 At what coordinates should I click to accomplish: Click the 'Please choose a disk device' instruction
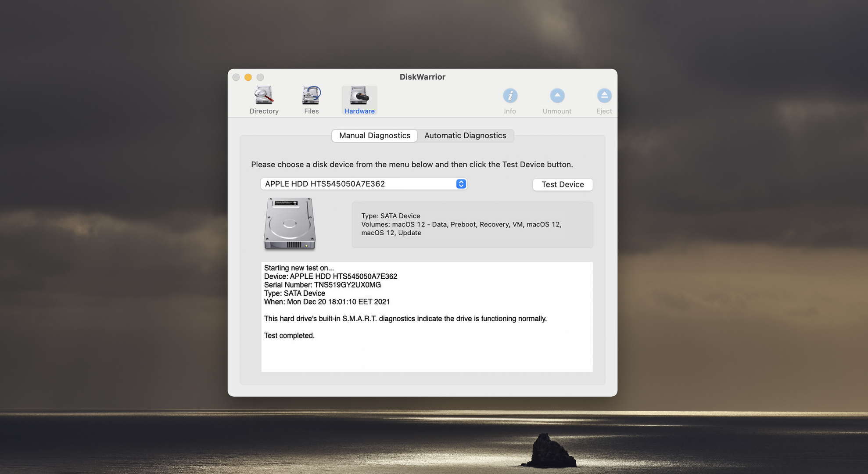click(412, 165)
